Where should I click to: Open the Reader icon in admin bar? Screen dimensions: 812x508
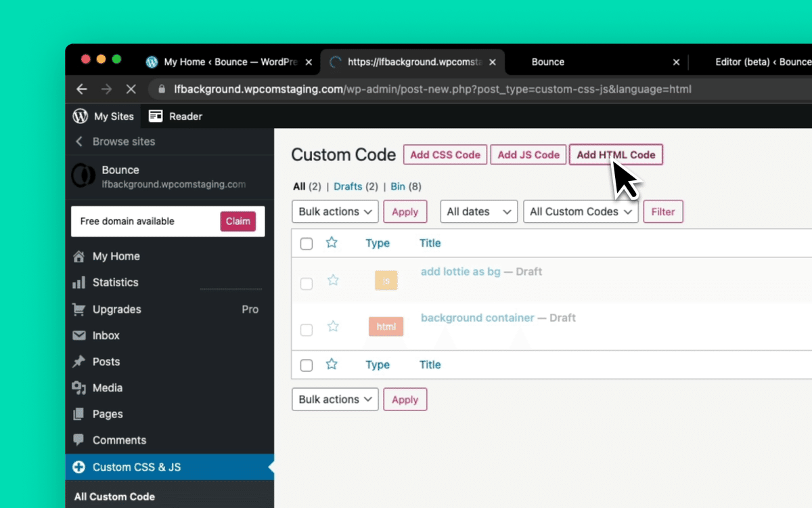[156, 116]
